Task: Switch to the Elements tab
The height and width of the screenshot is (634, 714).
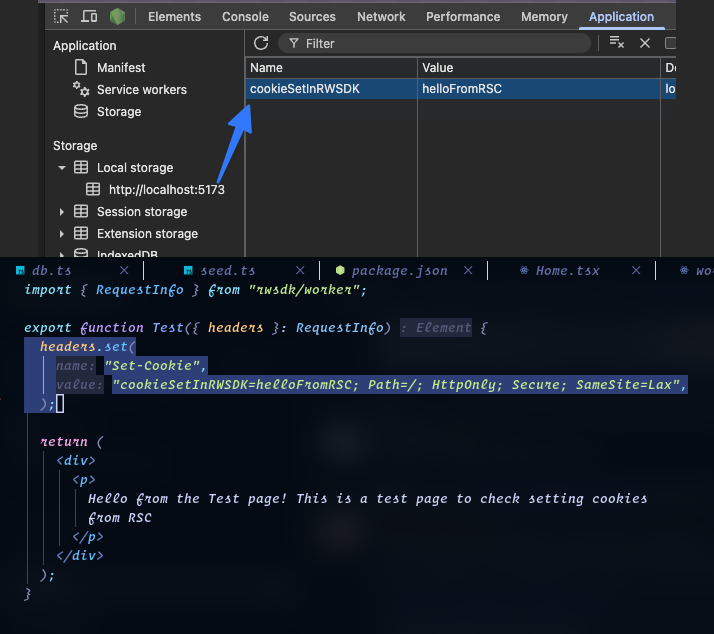Action: tap(174, 17)
